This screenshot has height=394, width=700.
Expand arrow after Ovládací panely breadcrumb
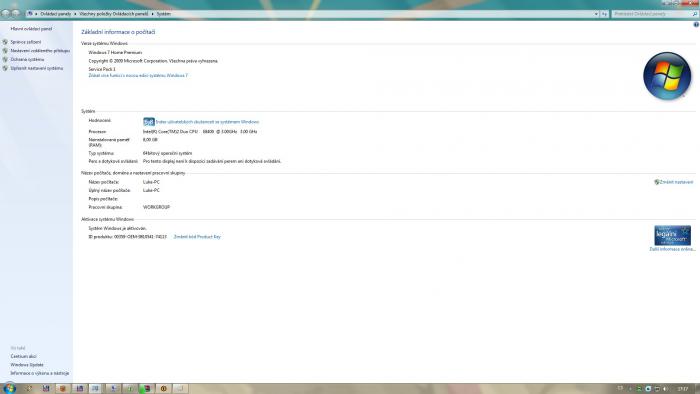pos(75,14)
